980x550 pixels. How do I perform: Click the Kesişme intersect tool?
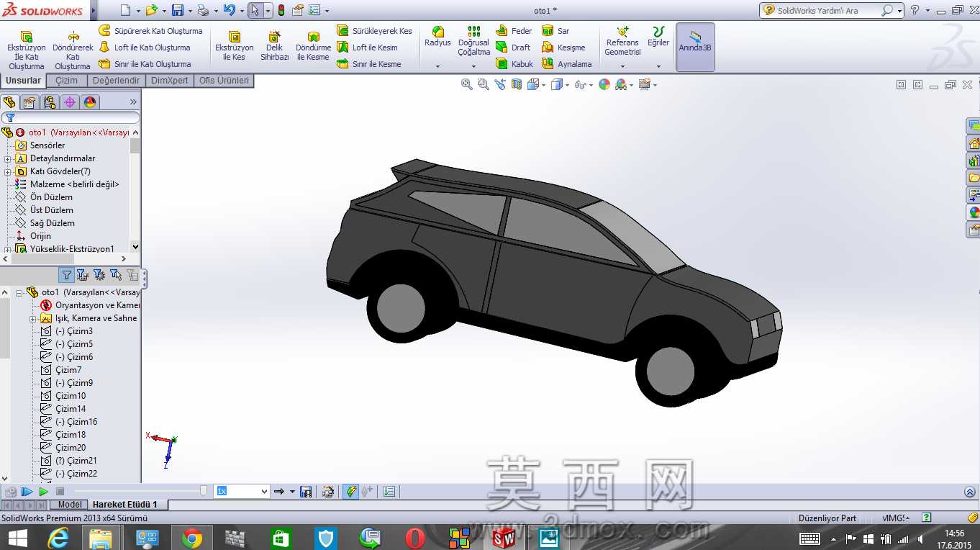pyautogui.click(x=563, y=48)
